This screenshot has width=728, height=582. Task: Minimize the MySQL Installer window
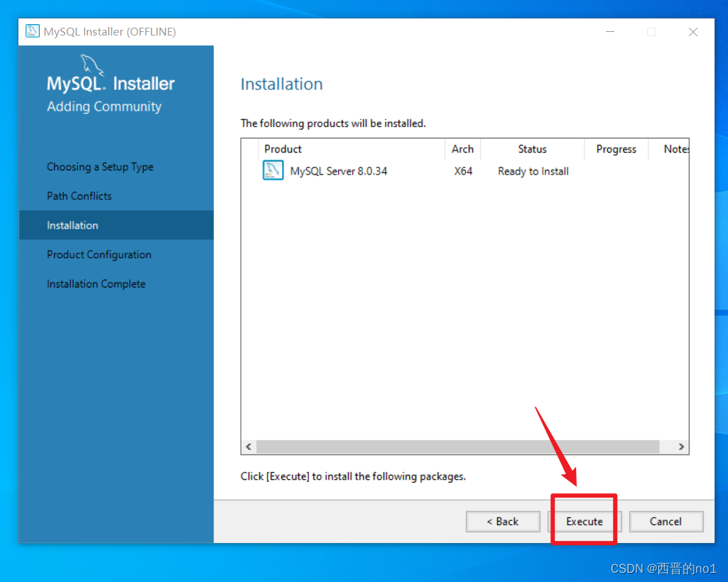610,31
